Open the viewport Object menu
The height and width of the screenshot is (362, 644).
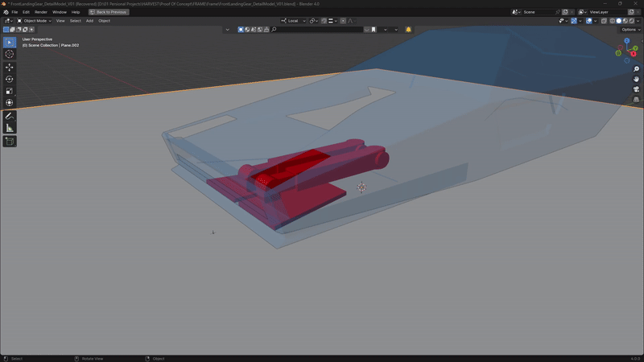pos(104,21)
